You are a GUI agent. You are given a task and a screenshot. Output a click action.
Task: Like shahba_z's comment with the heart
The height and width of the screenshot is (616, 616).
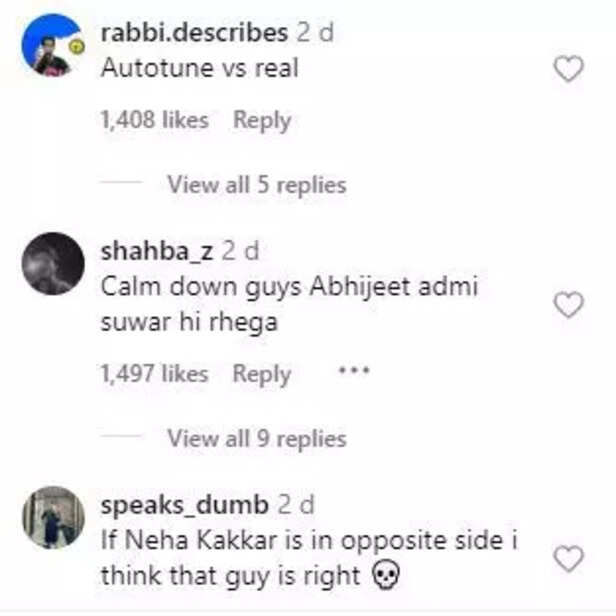[568, 304]
